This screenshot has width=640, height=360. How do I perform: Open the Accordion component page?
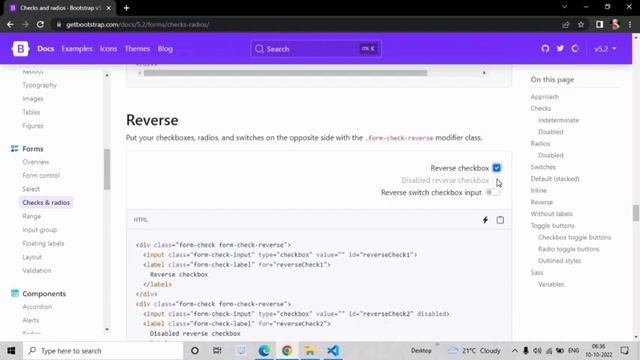(x=37, y=307)
